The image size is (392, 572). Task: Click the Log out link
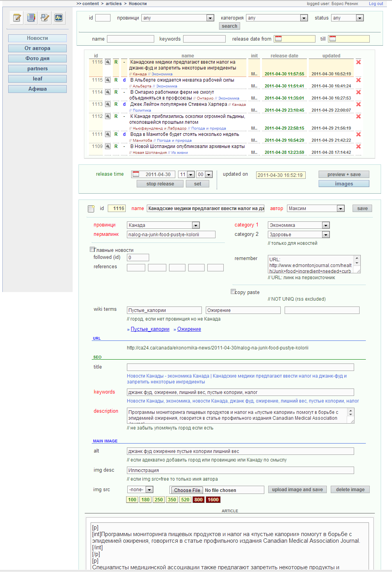(376, 4)
